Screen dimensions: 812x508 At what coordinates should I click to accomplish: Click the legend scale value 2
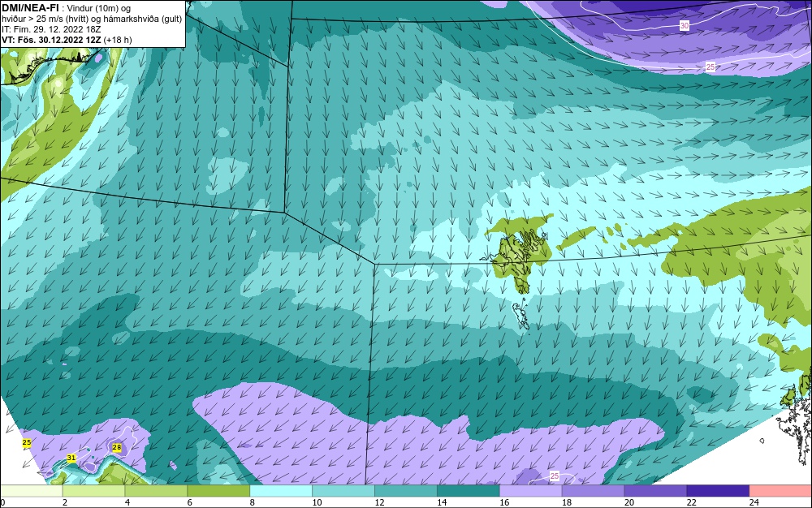[65, 502]
